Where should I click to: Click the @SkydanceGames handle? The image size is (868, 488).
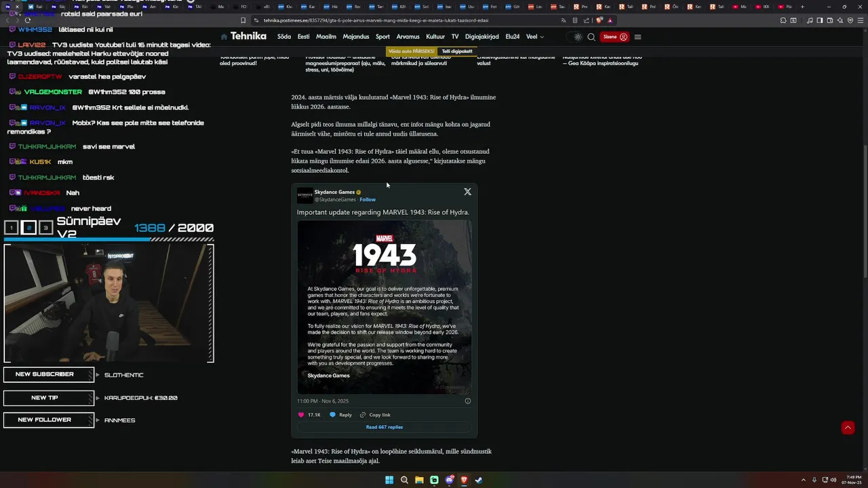pos(335,199)
